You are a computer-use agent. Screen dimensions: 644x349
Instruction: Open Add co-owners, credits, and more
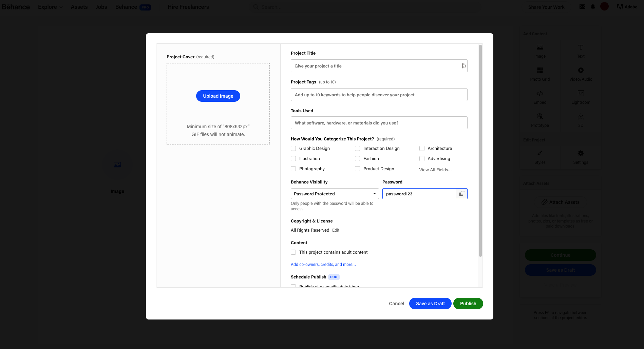[x=323, y=264]
